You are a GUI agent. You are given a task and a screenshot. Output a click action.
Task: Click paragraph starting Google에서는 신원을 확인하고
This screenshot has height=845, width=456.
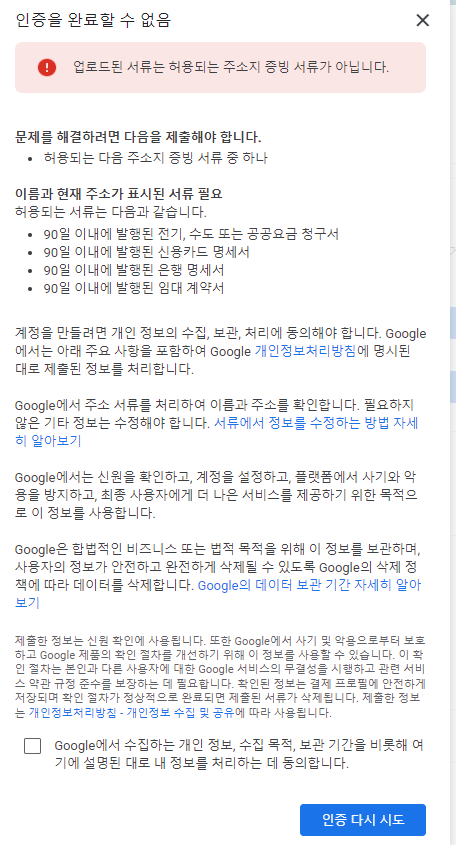tap(216, 495)
